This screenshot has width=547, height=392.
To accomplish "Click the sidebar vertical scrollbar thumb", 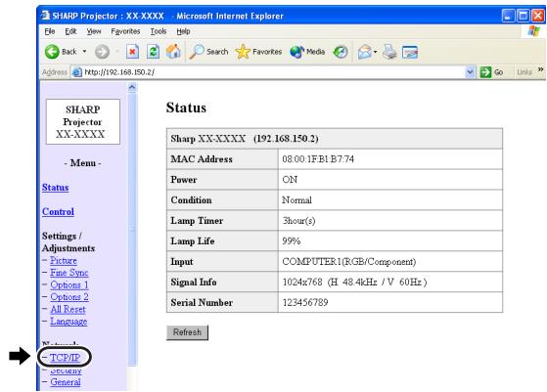I will click(132, 229).
